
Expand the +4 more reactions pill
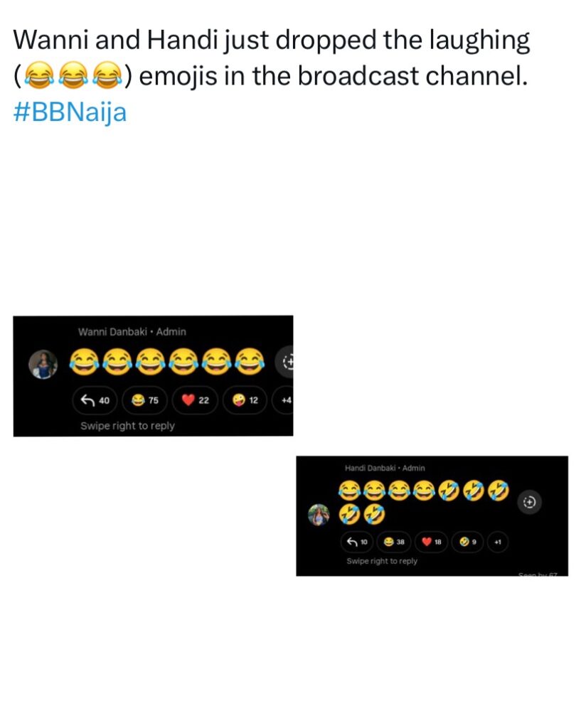284,400
